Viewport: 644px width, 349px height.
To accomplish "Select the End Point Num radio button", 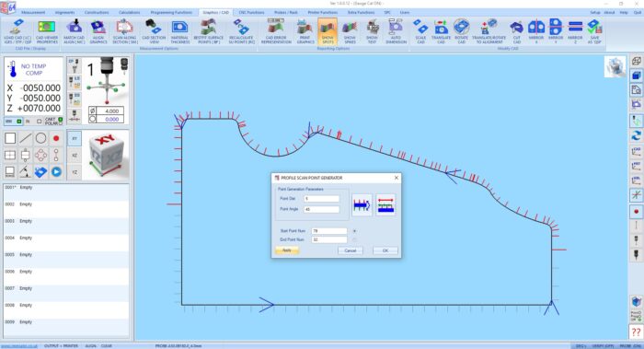I will (354, 239).
